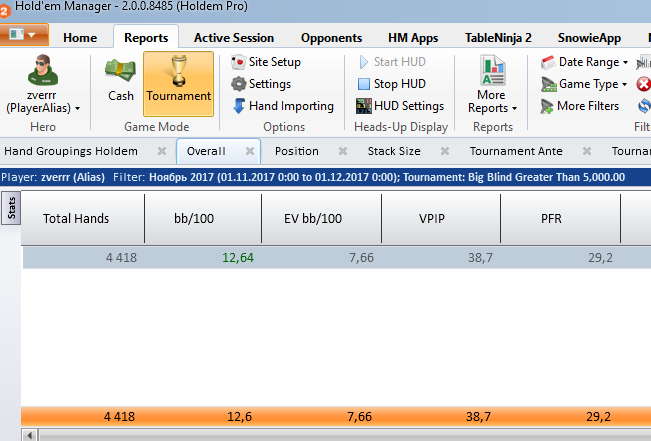Select the Position report tab
The image size is (651, 441).
297,151
